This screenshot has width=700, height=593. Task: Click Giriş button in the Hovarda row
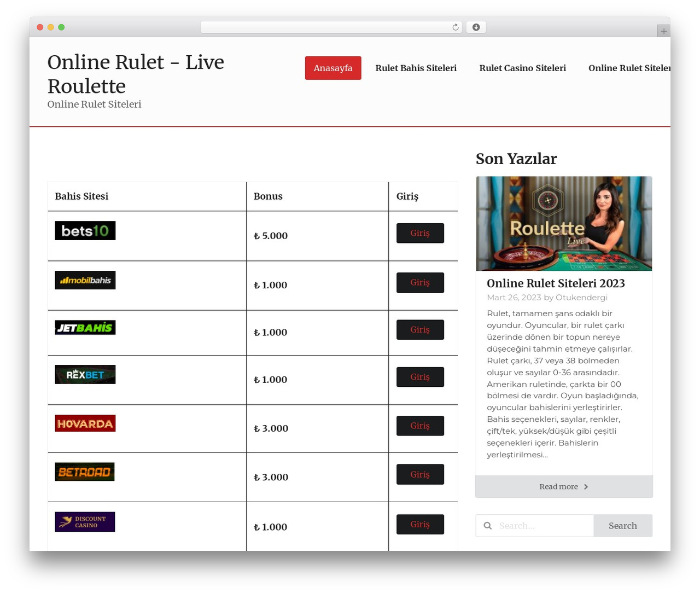click(x=420, y=426)
